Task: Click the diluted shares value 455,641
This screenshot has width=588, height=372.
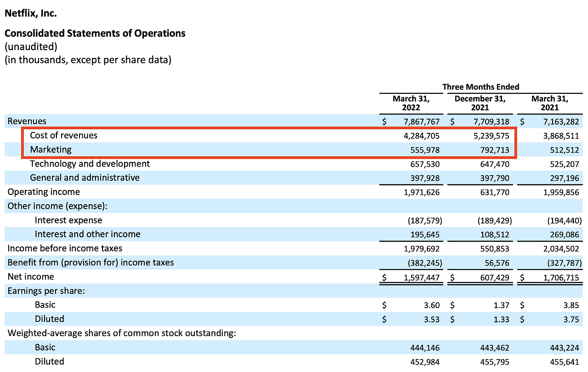Action: click(564, 362)
